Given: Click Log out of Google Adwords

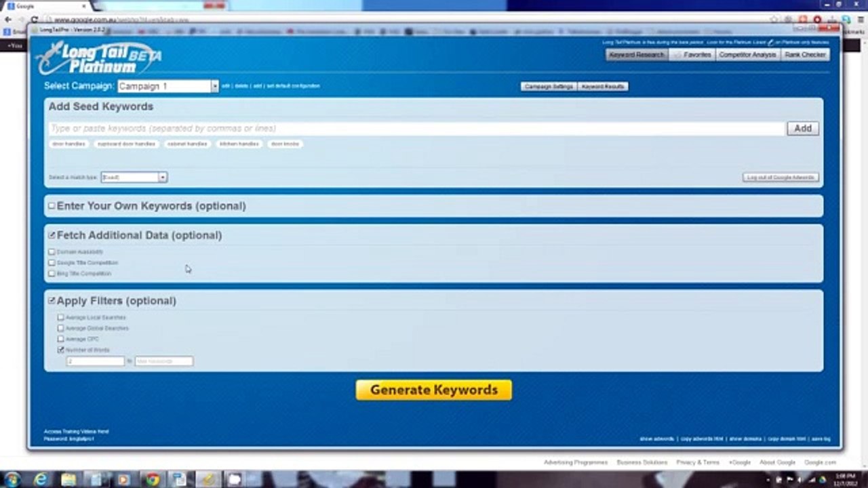Looking at the screenshot, I should [781, 178].
